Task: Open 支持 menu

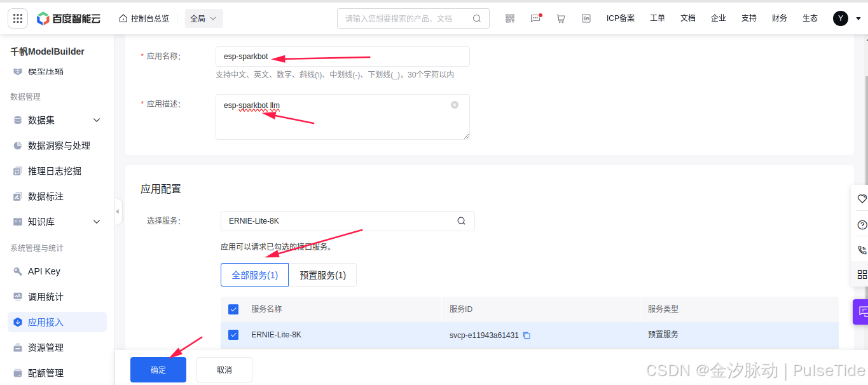Action: pos(749,18)
